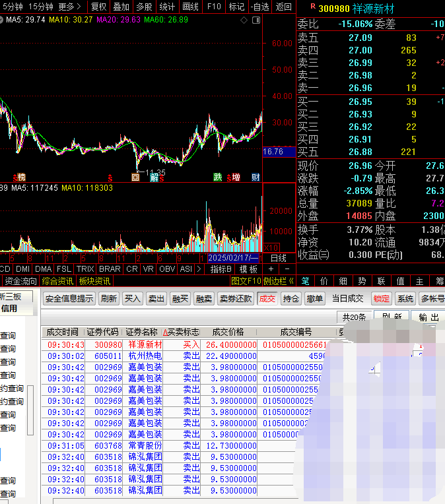Select the 祥源新材 buy trade row
The image size is (445, 504).
coord(184,345)
